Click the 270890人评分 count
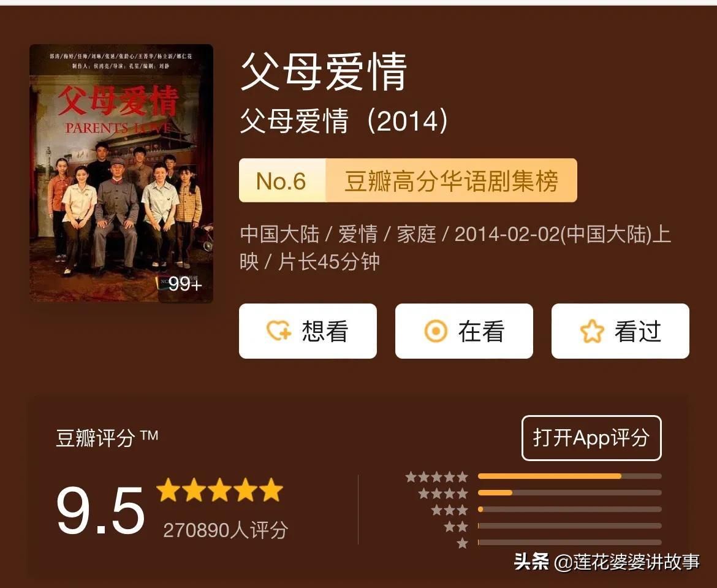The image size is (717, 588). (226, 530)
